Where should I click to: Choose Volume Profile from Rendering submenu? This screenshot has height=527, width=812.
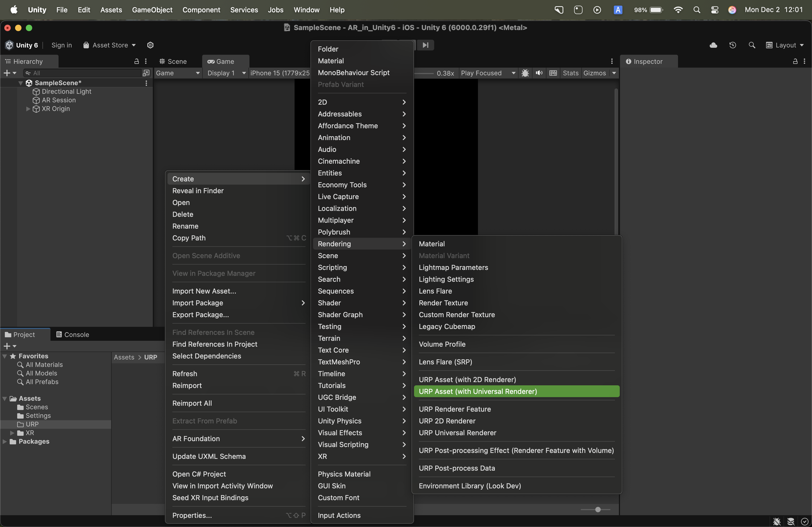pos(442,344)
